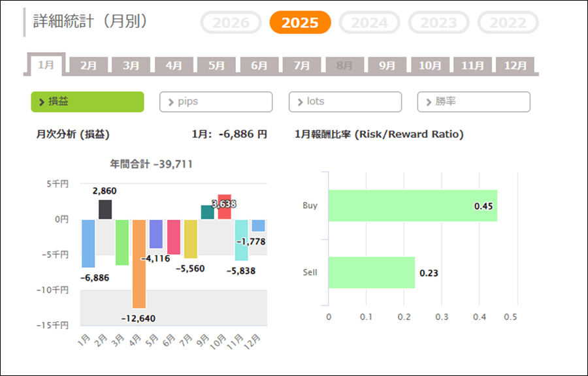Click the Sell bar showing 0.23

tap(371, 272)
